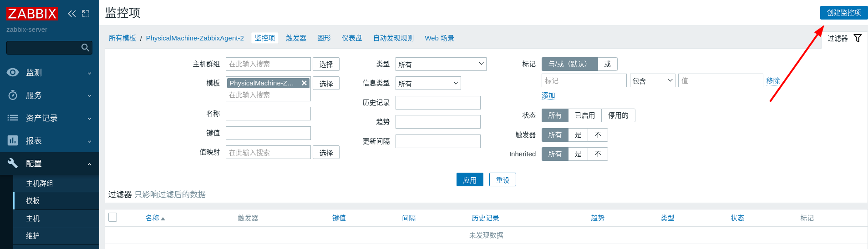Select 与/或 (默认) tag mode
This screenshot has height=249, width=868.
[x=569, y=64]
